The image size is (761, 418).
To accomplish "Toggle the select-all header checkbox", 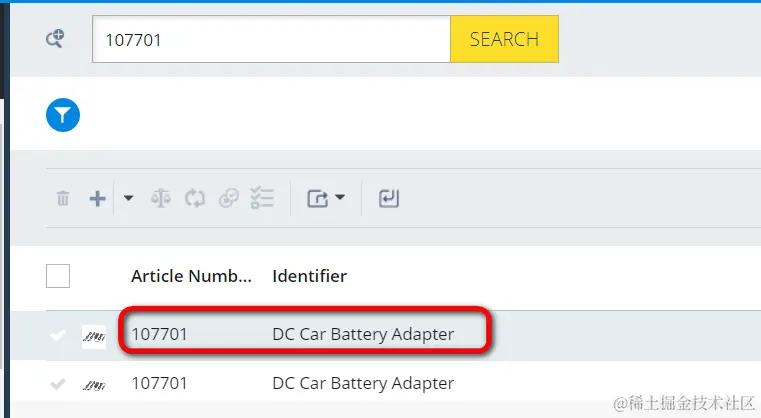I will [x=58, y=276].
